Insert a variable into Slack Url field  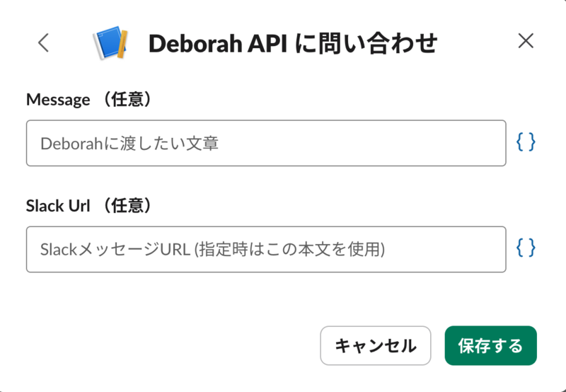click(x=526, y=248)
